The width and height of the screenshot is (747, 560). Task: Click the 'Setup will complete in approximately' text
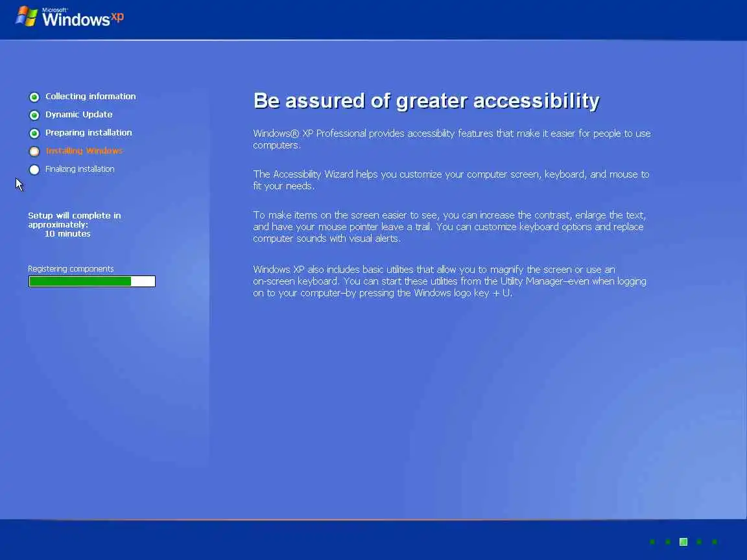tap(75, 220)
